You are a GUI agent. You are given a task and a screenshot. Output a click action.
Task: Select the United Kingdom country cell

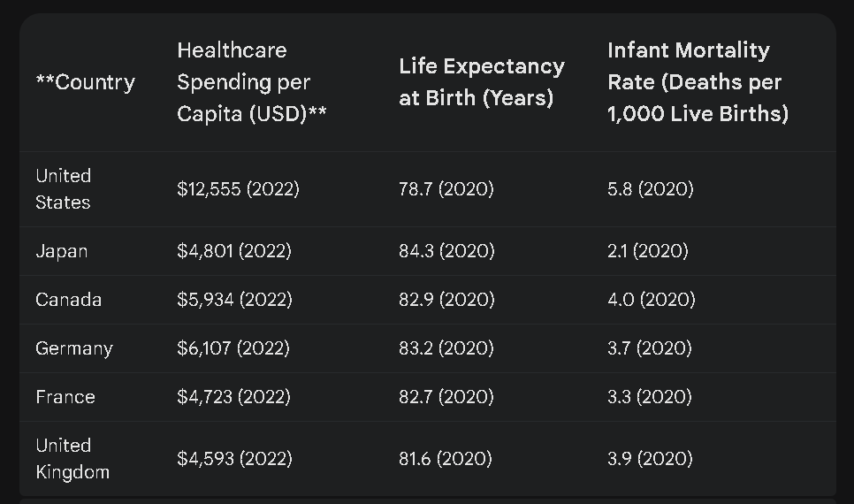72,458
